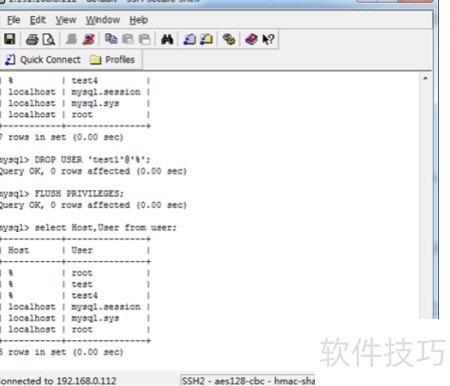This screenshot has height=386, width=450.
Task: Open the Edit menu
Action: [38, 20]
